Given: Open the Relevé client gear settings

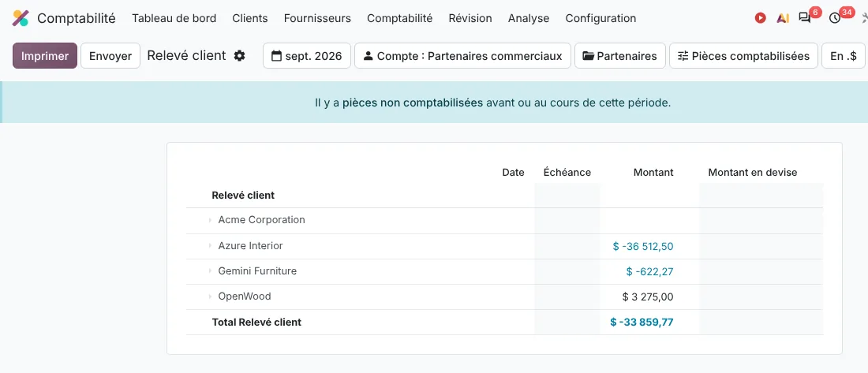Looking at the screenshot, I should (x=239, y=55).
